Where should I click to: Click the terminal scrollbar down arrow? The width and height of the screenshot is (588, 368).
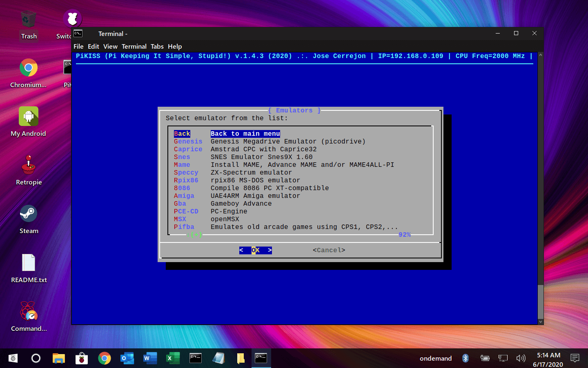pos(541,322)
